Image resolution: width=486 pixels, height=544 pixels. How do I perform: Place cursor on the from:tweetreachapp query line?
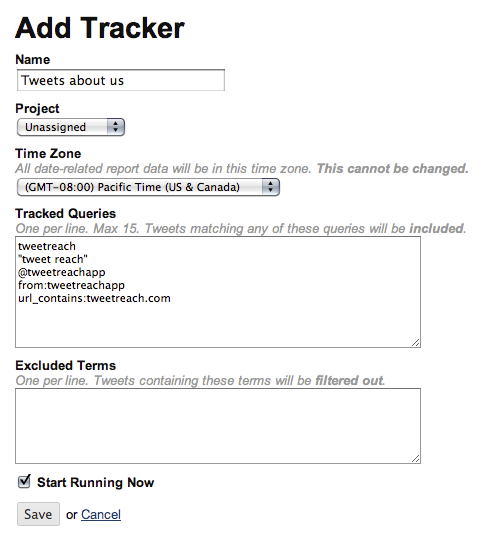pyautogui.click(x=71, y=285)
